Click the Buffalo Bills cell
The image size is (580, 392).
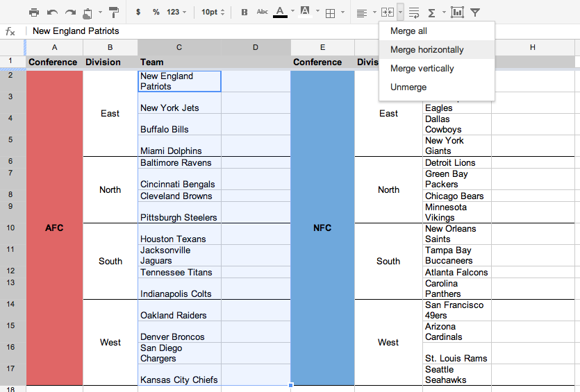(179, 124)
